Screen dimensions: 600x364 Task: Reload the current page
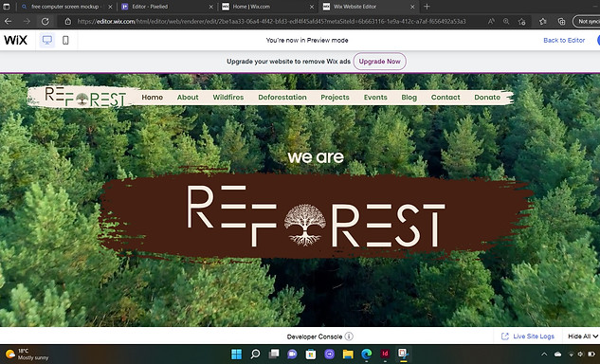point(45,22)
